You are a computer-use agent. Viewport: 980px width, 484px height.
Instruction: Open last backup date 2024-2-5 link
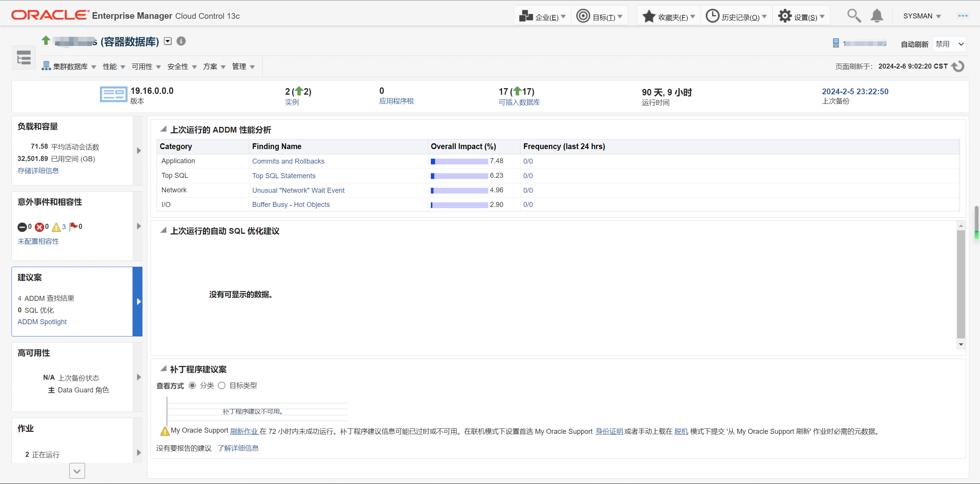click(855, 92)
